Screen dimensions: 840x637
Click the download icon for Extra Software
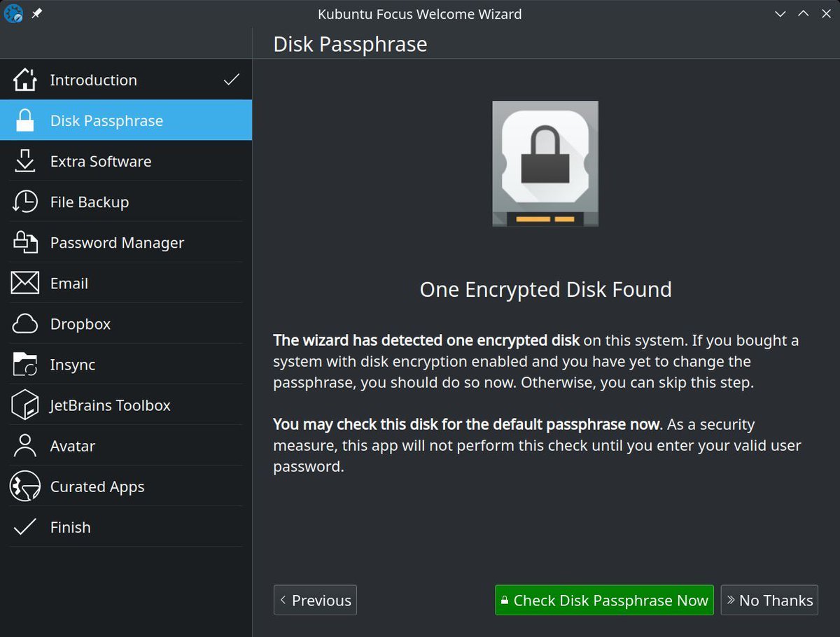[25, 161]
